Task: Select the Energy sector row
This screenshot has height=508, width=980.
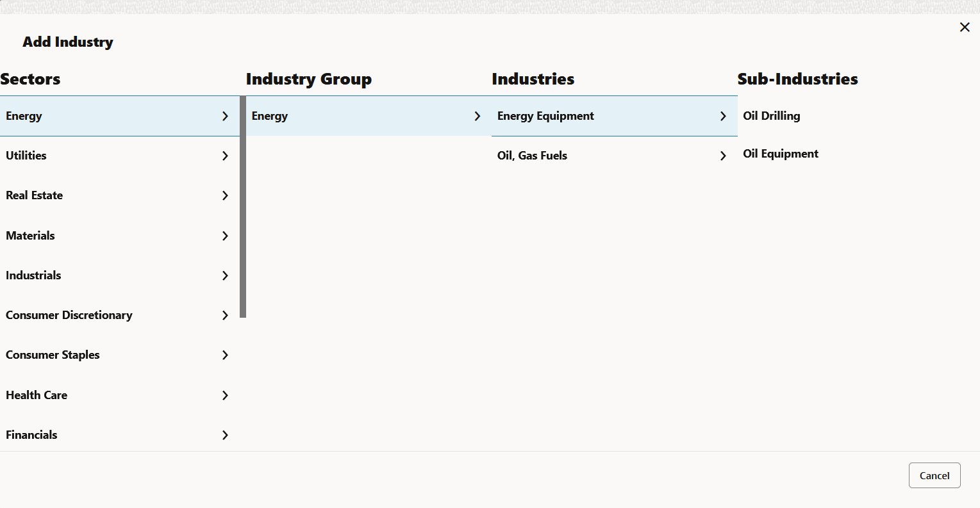Action: [120, 116]
